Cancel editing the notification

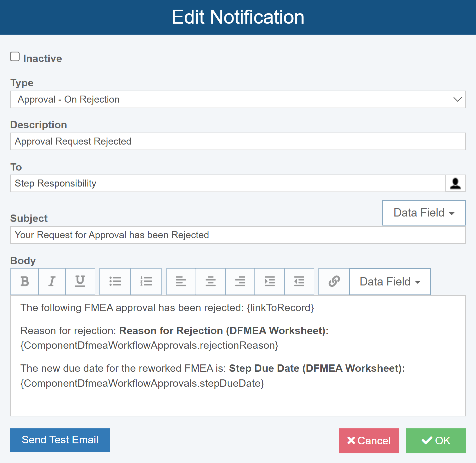tap(369, 441)
